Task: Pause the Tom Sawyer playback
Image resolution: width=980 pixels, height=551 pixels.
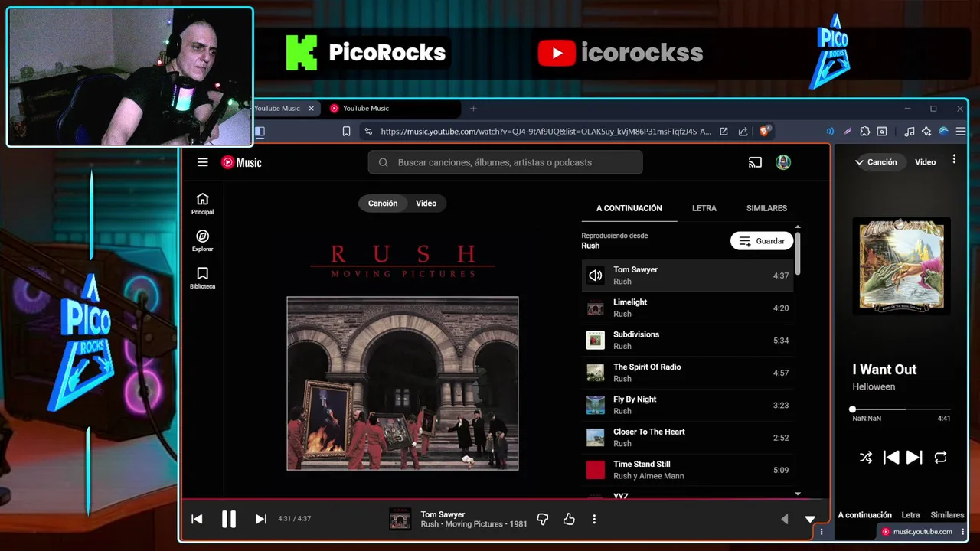Action: (228, 519)
